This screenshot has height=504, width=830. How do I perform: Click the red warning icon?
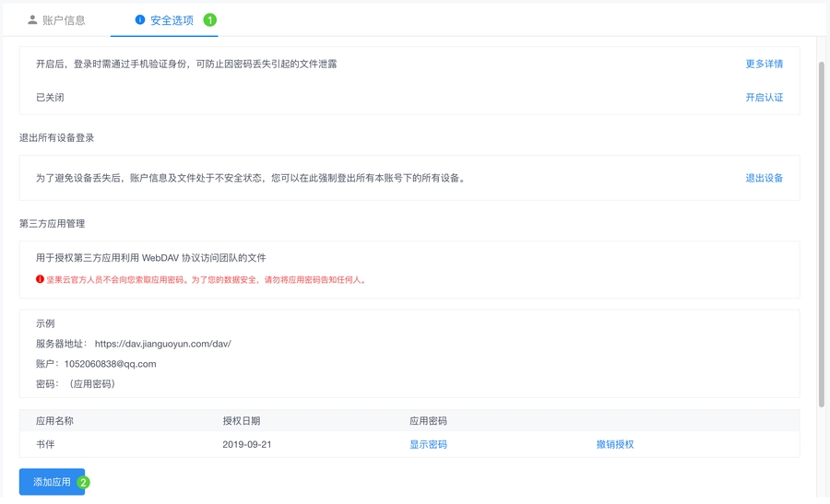coord(41,279)
